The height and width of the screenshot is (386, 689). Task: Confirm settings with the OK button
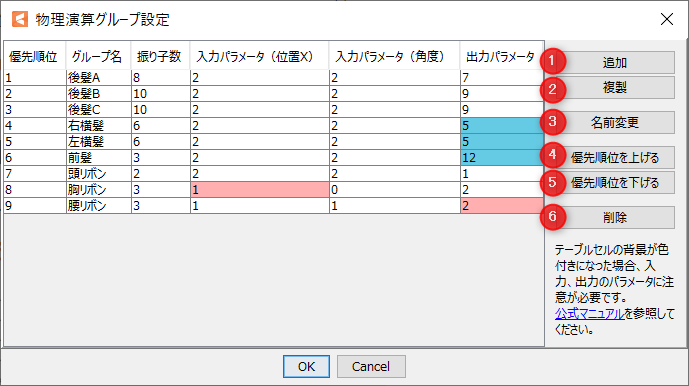click(306, 366)
